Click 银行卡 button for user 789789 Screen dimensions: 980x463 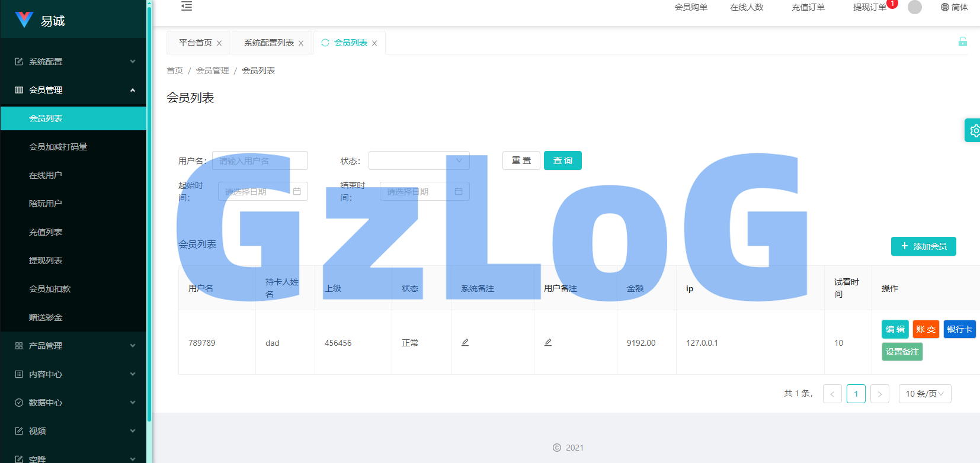pos(960,329)
